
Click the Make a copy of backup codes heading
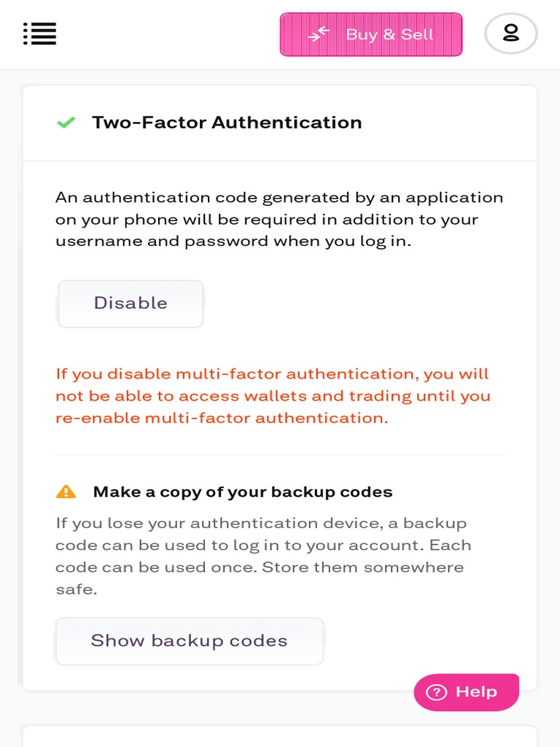click(242, 492)
